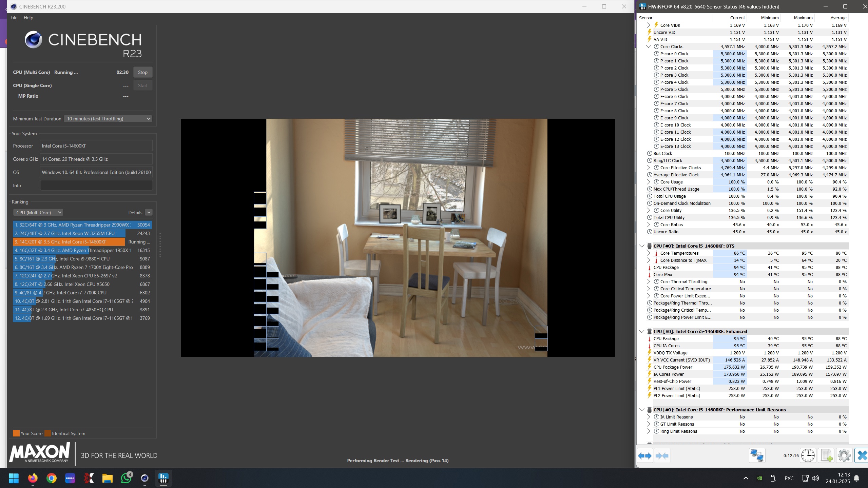
Task: Open the File menu
Action: coord(14,18)
